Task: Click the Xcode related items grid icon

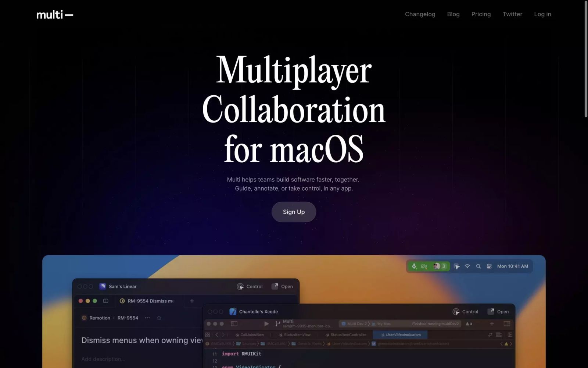Action: (x=208, y=335)
